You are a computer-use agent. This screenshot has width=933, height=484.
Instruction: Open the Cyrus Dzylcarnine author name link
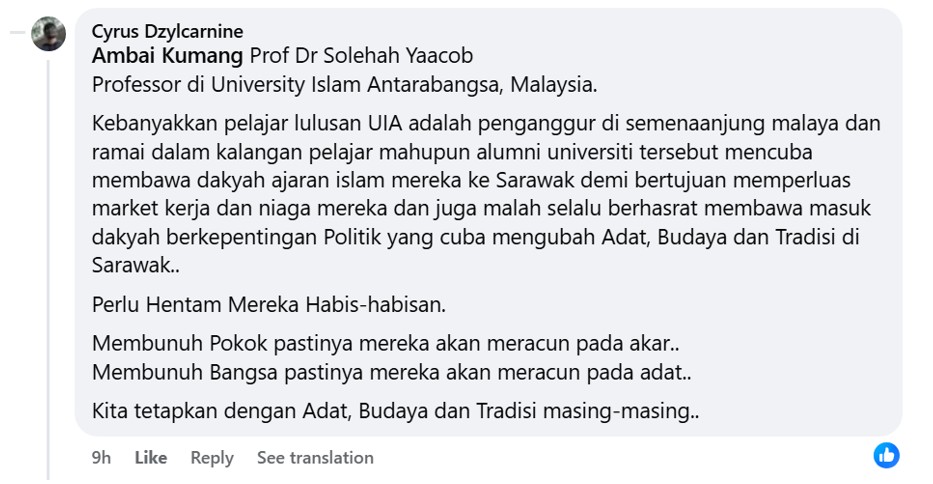pyautogui.click(x=167, y=32)
